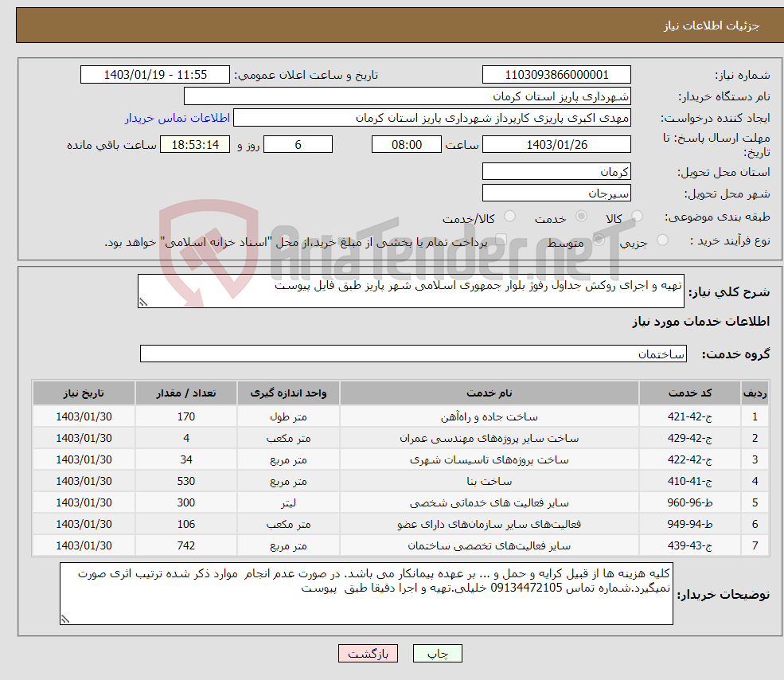Viewport: 784px width, 680px height.
Task: Click quantity cell 170
Action: [186, 416]
